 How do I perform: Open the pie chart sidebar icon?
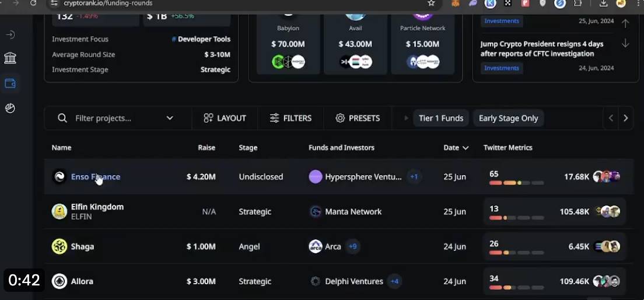pyautogui.click(x=10, y=108)
